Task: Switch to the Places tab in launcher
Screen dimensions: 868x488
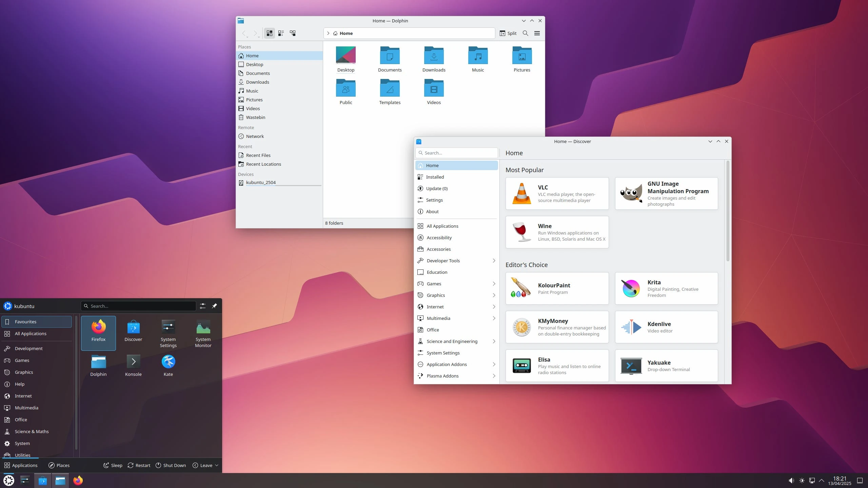Action: point(59,465)
